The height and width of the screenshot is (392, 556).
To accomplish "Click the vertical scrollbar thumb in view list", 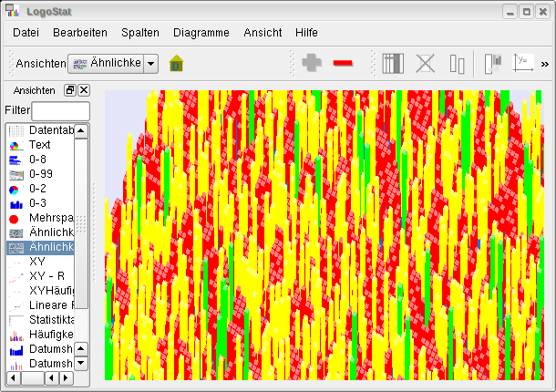I will (x=81, y=224).
